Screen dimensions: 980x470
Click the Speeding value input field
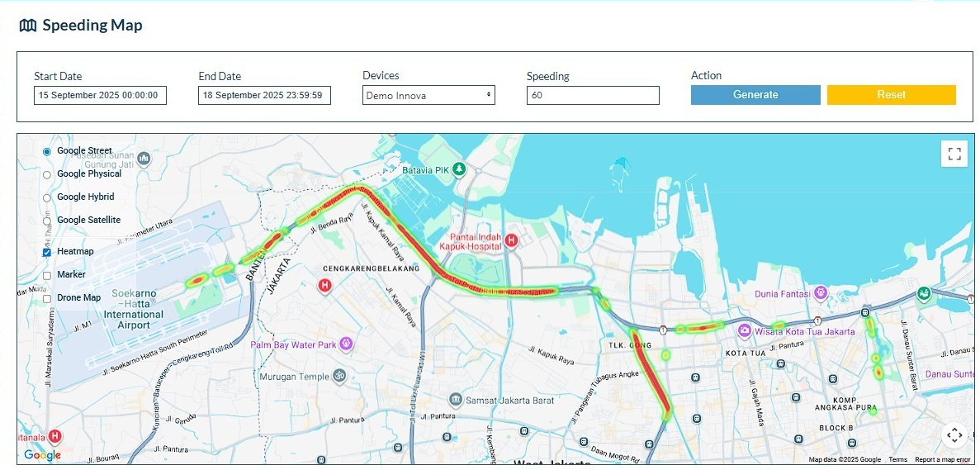pos(593,96)
